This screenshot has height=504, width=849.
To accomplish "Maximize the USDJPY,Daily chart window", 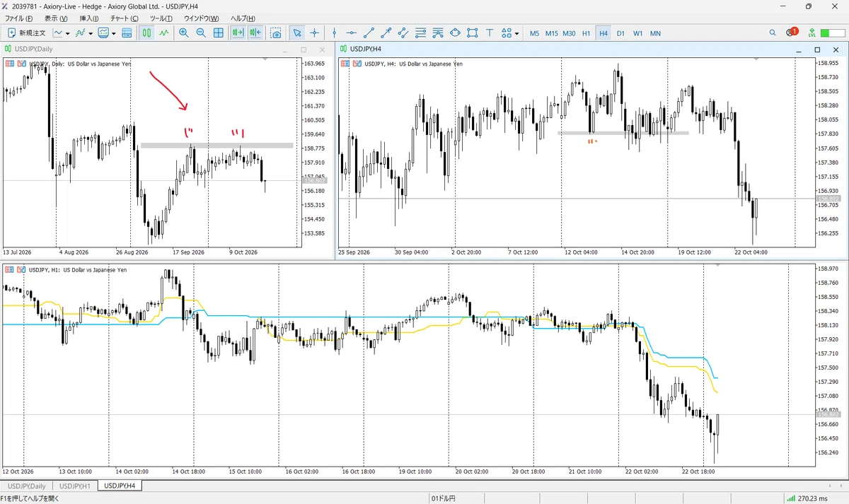I will tap(304, 49).
